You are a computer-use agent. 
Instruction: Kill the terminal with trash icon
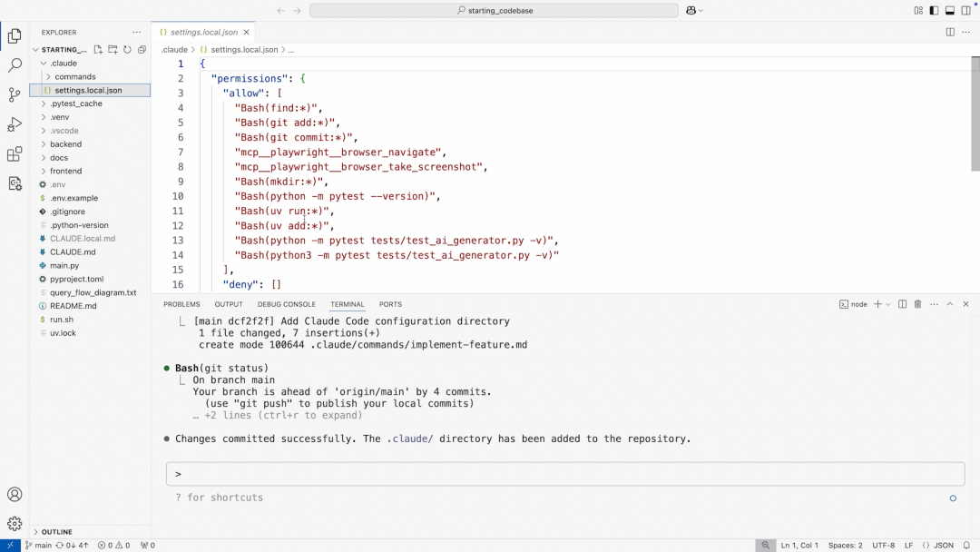pos(917,304)
